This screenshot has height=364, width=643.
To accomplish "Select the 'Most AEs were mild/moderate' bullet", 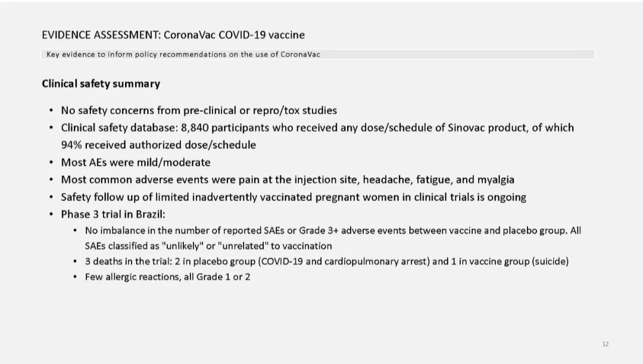I will coord(136,162).
